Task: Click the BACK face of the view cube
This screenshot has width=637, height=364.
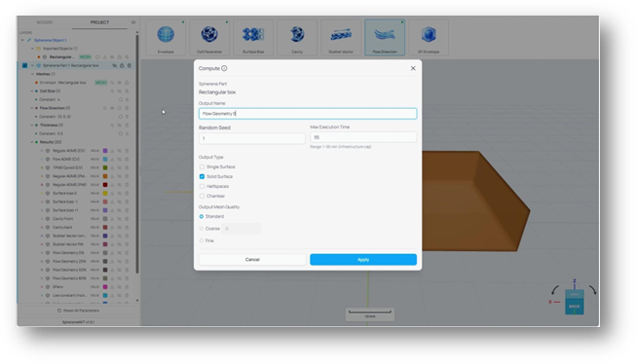Action: [574, 307]
